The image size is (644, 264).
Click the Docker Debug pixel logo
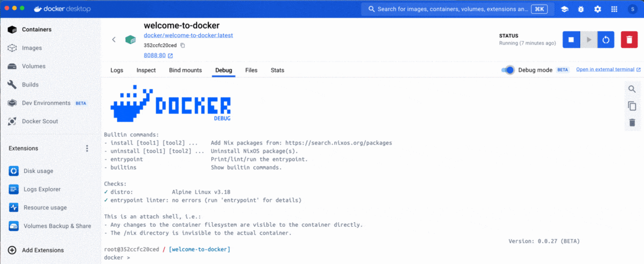171,103
